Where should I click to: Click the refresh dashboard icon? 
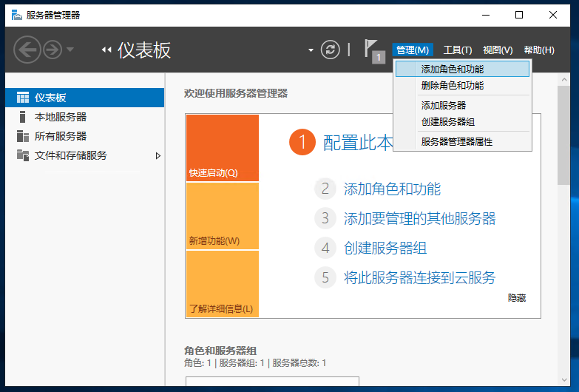click(330, 50)
